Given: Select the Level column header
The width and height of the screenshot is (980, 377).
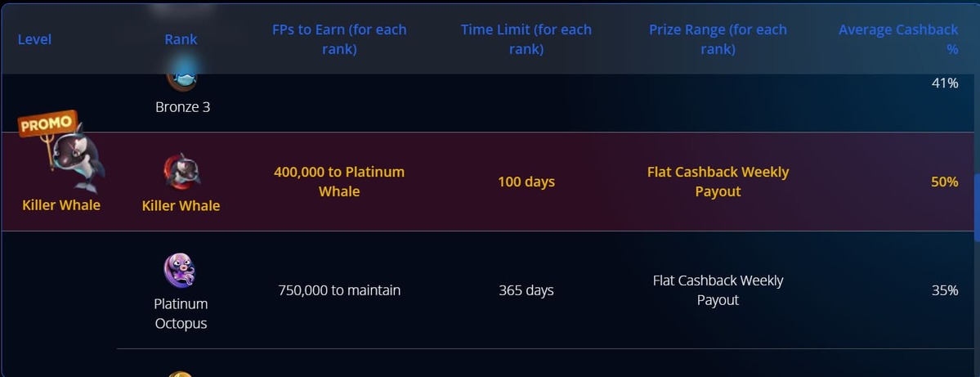Looking at the screenshot, I should coord(34,39).
